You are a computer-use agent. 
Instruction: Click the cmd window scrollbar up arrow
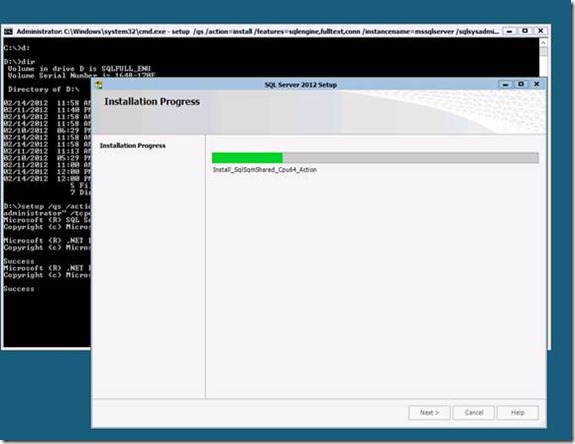pos(543,43)
